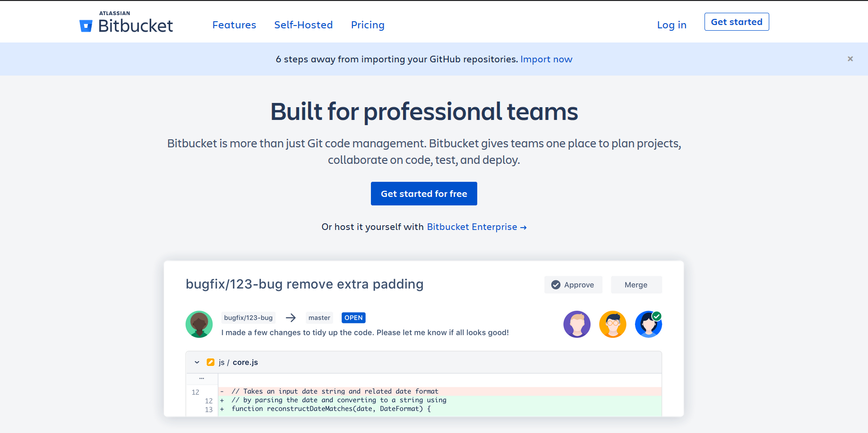Viewport: 868px width, 433px height.
Task: Dismiss the GitHub import banner
Action: coord(850,59)
